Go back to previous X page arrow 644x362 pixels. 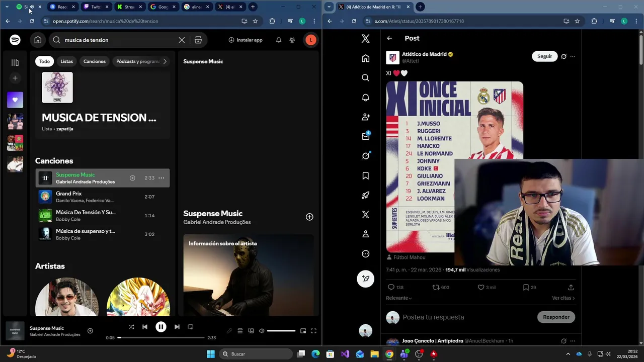pos(389,38)
